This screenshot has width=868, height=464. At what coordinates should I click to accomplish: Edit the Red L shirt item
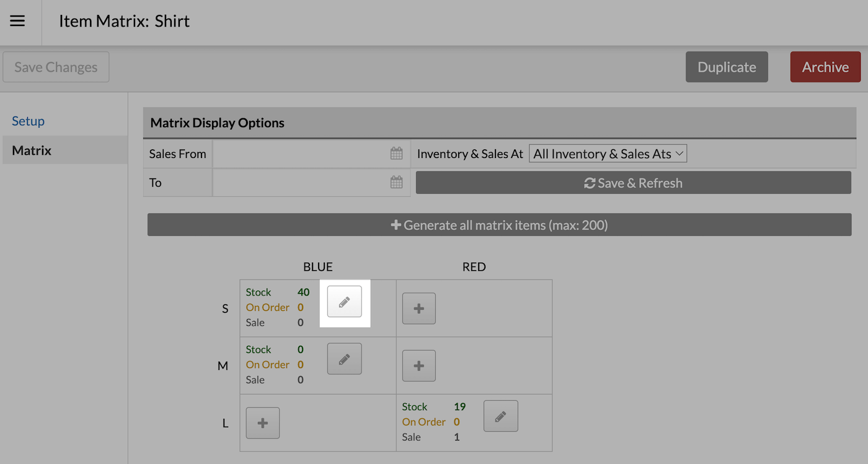coord(500,416)
